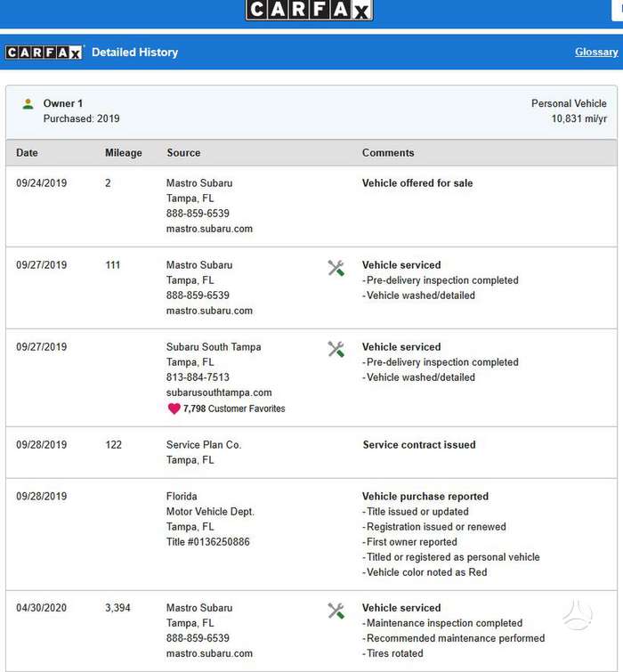623x672 pixels.
Task: Click the Comments column header
Action: point(388,153)
